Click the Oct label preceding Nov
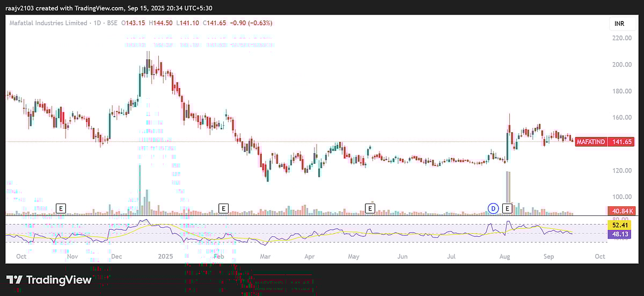The width and height of the screenshot is (644, 296). [x=21, y=256]
